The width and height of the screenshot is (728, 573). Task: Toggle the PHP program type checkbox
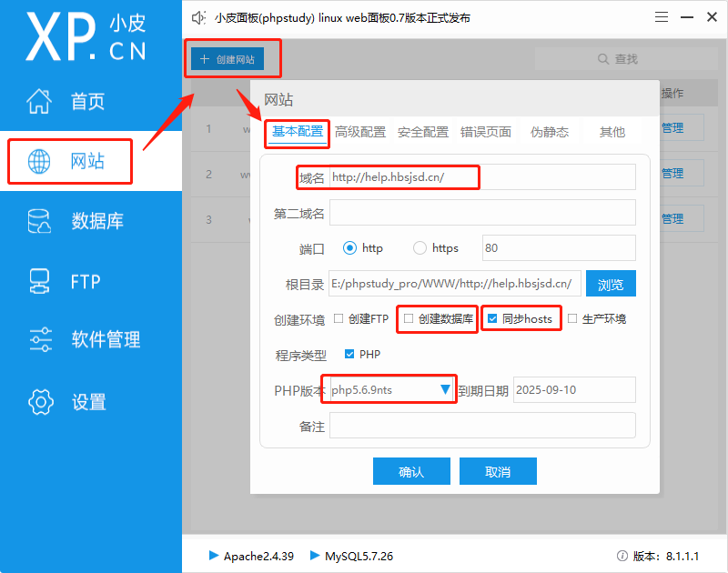[349, 354]
